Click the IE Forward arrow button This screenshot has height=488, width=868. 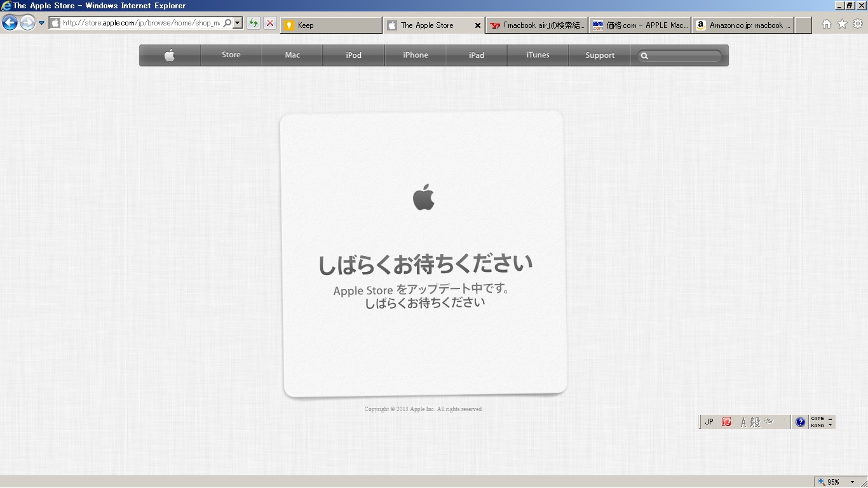click(x=27, y=24)
